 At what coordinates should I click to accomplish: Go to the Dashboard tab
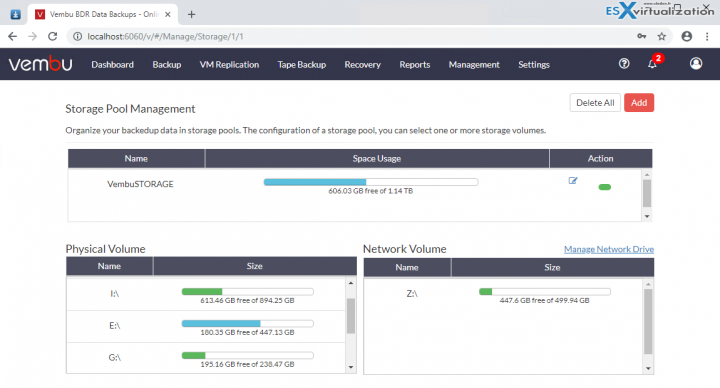[112, 65]
